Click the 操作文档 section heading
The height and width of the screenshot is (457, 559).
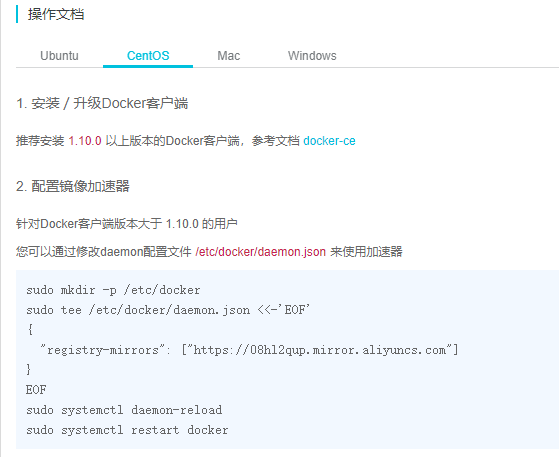56,14
